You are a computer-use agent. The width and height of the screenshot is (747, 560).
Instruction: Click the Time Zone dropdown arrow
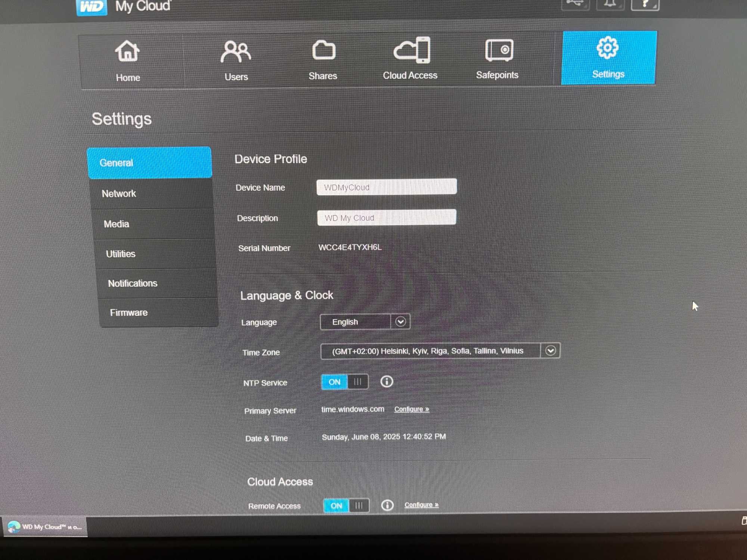pyautogui.click(x=551, y=351)
